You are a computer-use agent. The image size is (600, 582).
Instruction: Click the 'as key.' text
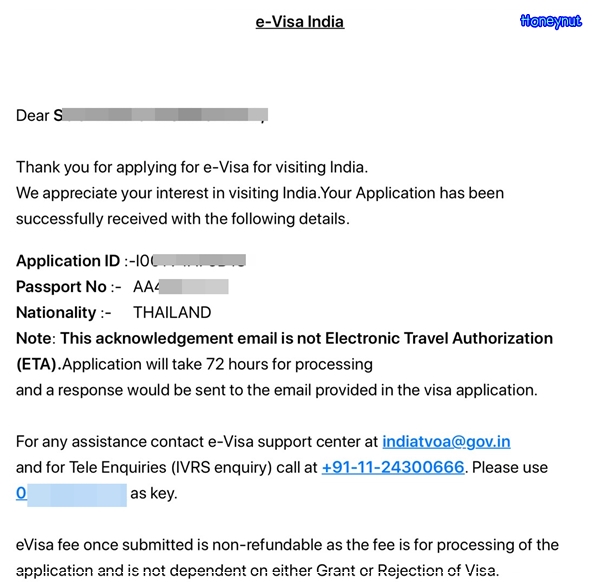tap(153, 494)
